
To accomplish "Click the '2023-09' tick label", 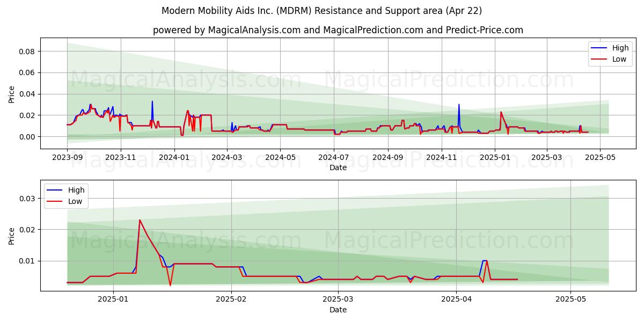I will [x=67, y=158].
